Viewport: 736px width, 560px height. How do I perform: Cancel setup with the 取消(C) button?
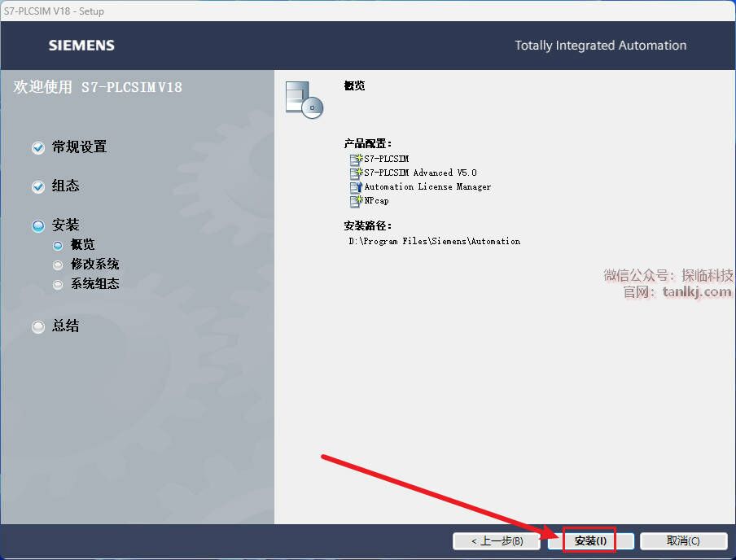pos(683,540)
